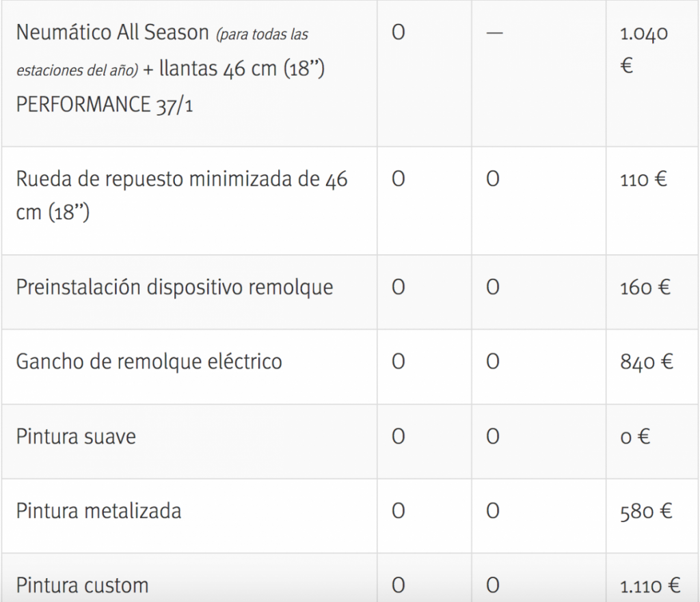Click first O in Rueda de repuesto row

[399, 180]
